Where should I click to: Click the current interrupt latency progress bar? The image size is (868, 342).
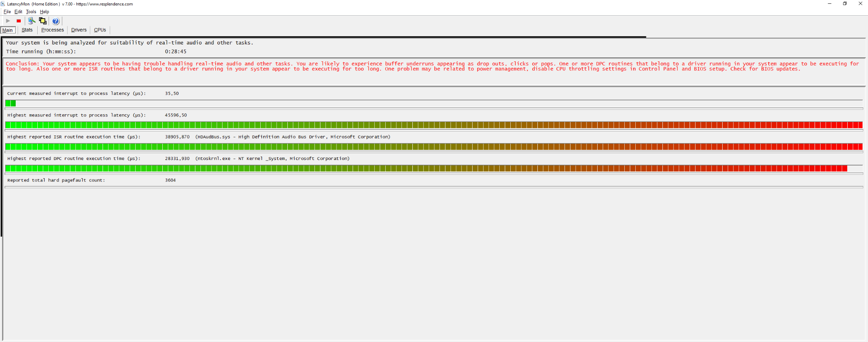coord(434,103)
